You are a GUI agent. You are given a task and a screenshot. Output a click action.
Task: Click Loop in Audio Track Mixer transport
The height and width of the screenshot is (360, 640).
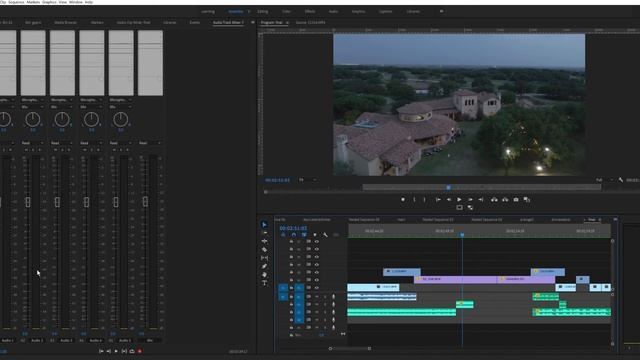pos(132,351)
